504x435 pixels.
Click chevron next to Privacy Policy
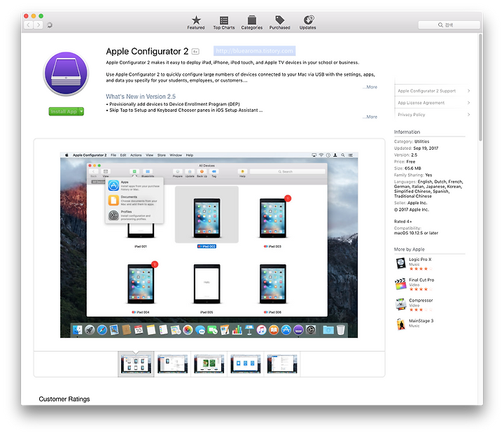(x=468, y=115)
